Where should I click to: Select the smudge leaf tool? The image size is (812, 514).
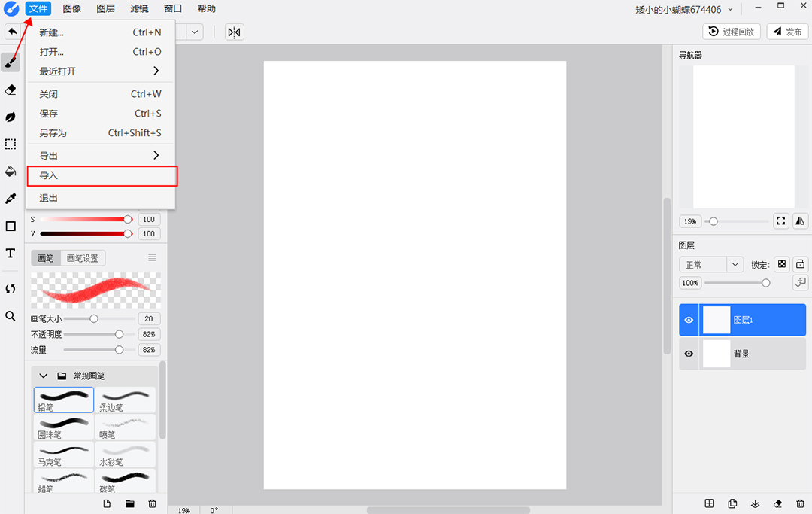[11, 117]
